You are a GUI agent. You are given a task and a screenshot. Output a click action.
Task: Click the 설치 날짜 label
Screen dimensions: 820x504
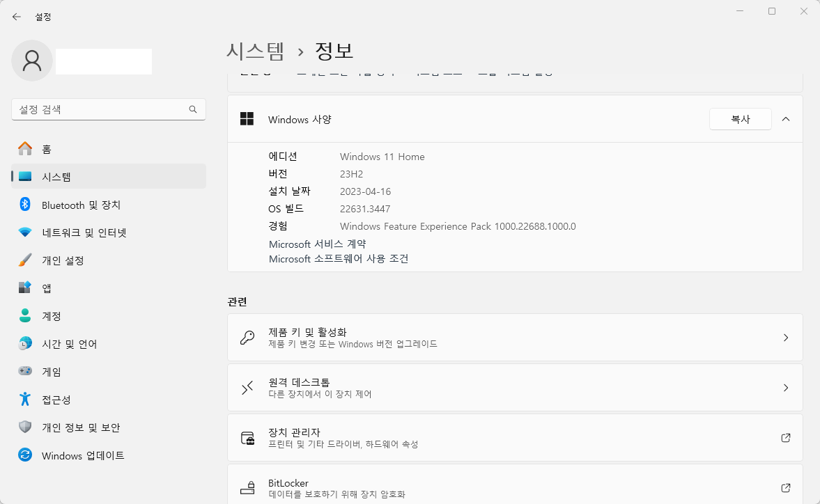pos(289,191)
